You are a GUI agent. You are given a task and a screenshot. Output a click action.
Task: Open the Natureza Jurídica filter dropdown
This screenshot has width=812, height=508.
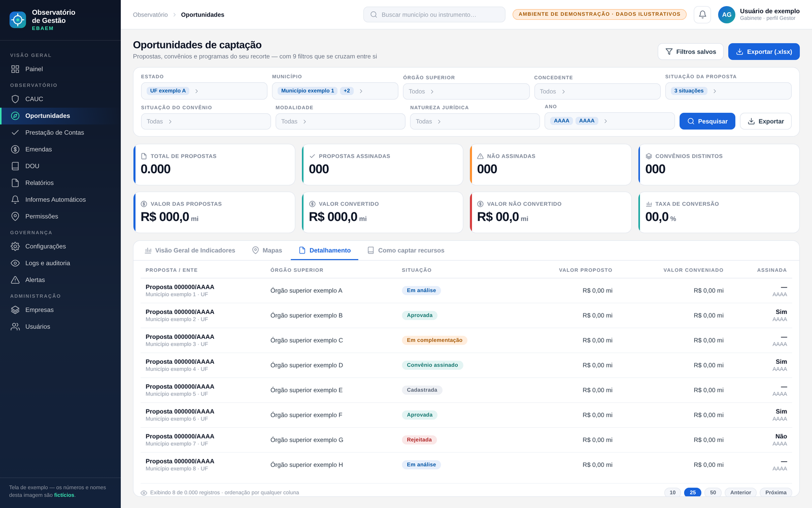tap(475, 121)
